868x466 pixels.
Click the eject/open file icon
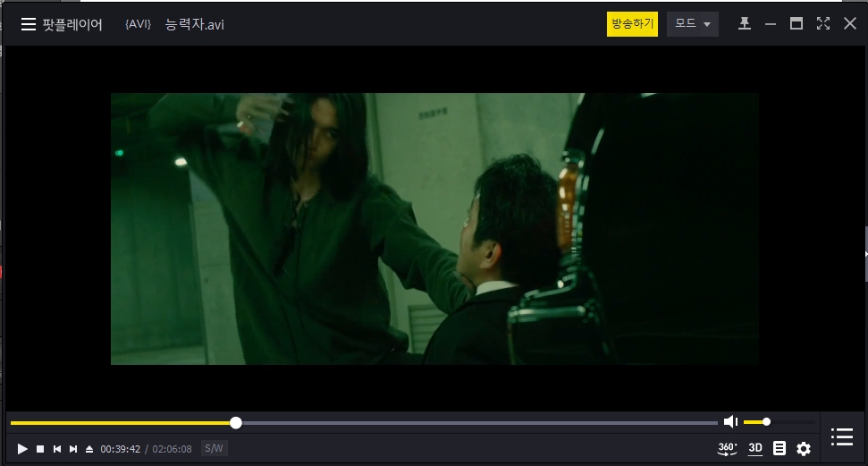point(89,449)
